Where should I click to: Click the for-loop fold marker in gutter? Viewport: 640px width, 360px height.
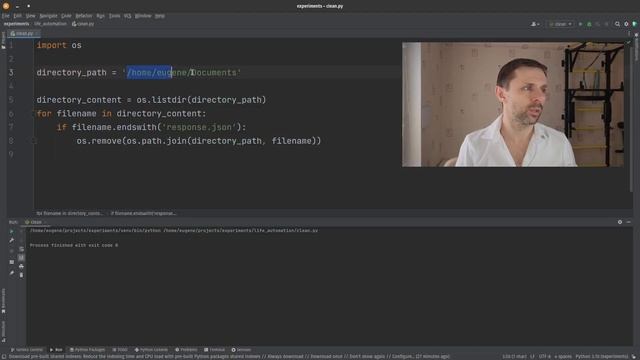(35, 114)
